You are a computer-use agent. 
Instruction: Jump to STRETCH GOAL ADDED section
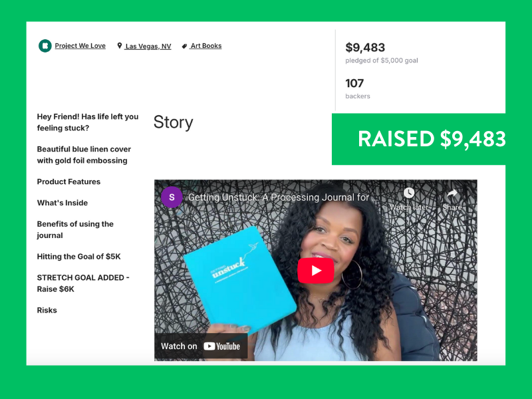click(x=83, y=283)
